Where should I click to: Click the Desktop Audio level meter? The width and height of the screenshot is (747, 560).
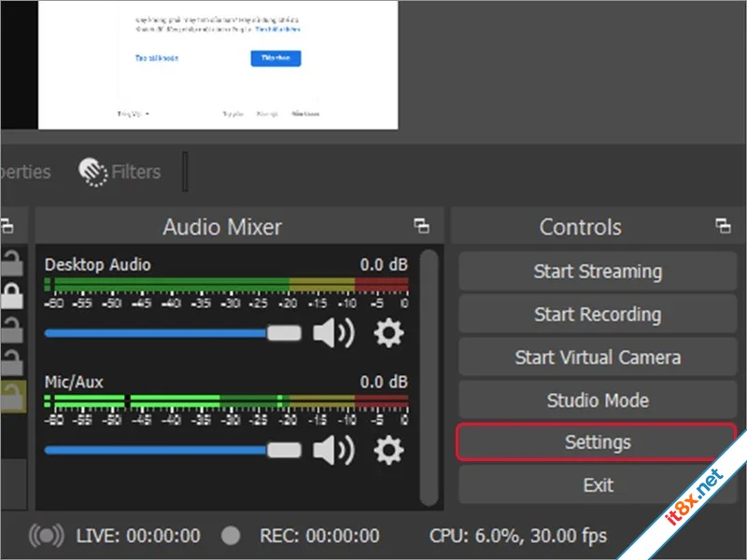(x=226, y=285)
